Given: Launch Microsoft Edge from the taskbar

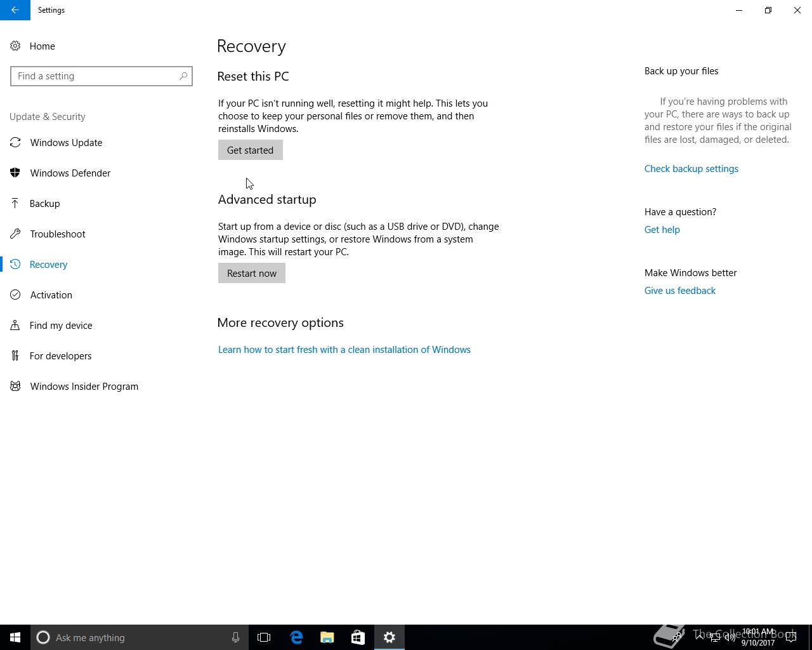Looking at the screenshot, I should [x=296, y=637].
